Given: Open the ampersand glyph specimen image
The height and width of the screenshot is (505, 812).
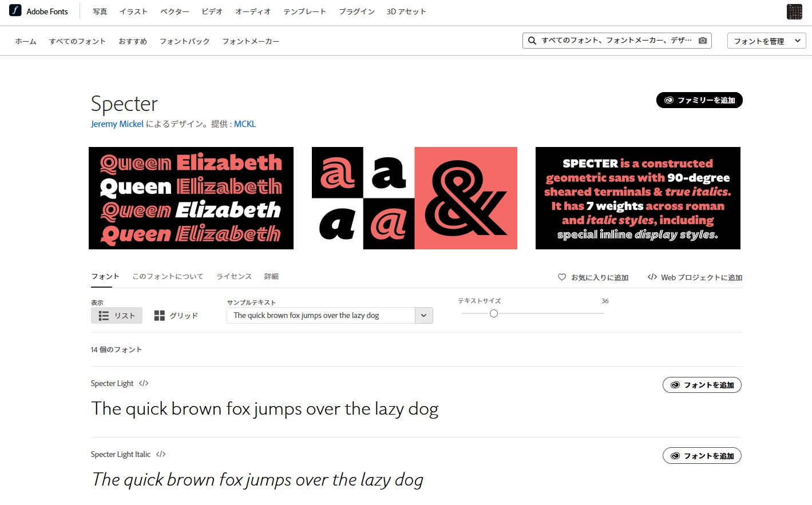Looking at the screenshot, I should tap(414, 198).
